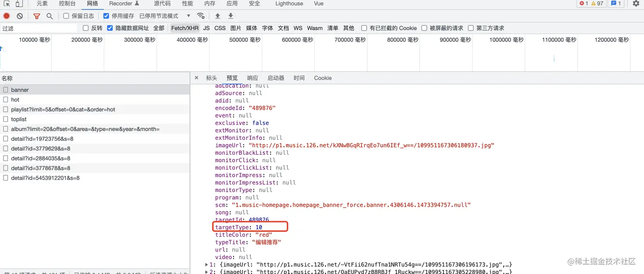644x274 pixels.
Task: Click the typeTitle "编辑推荐" value
Action: point(266,242)
